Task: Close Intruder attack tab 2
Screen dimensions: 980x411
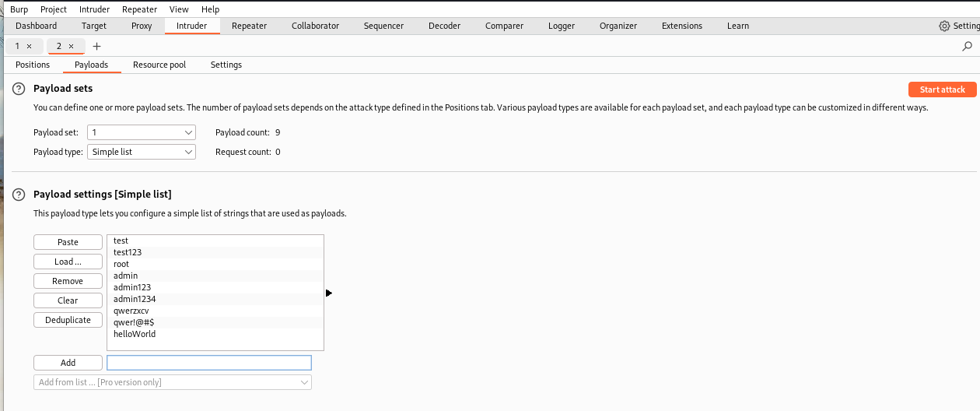Action: coord(71,47)
